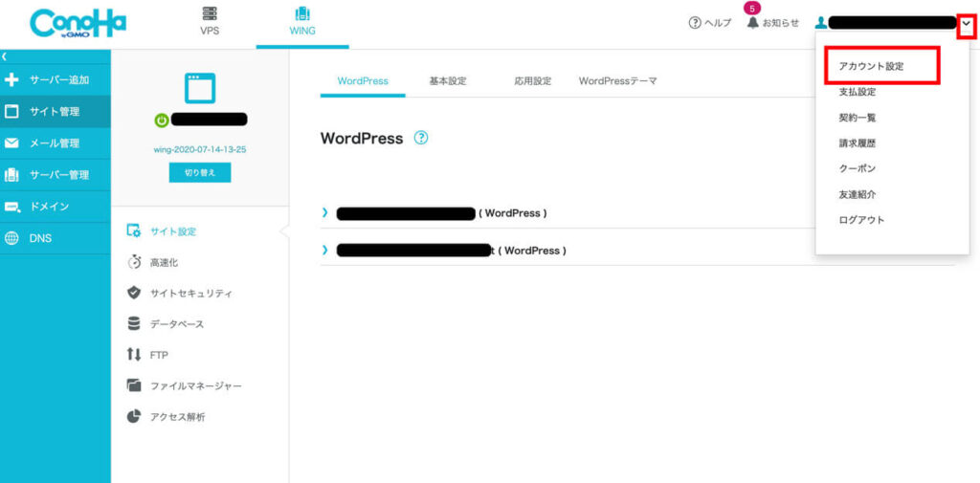Click the ドメイン sidebar icon
This screenshot has height=483, width=980.
[x=11, y=207]
